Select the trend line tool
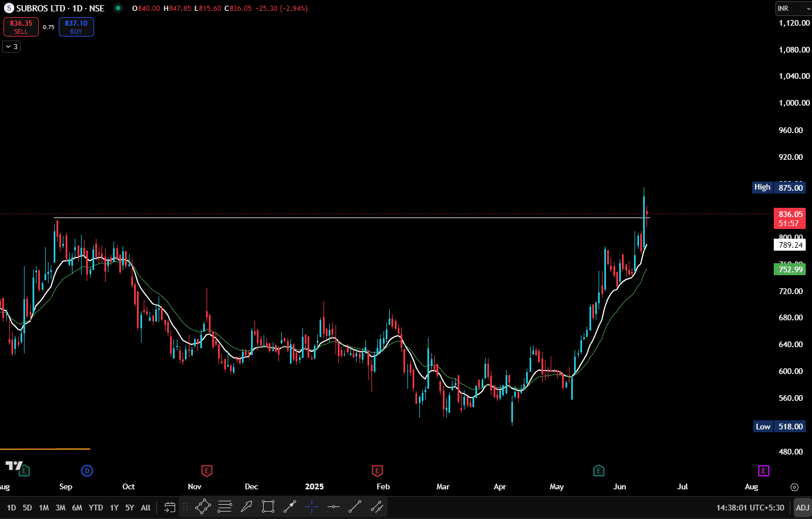 pyautogui.click(x=355, y=506)
